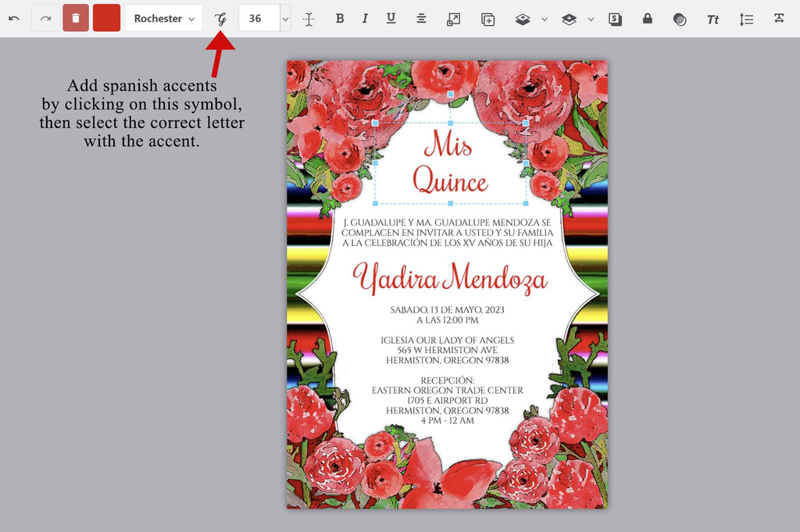The width and height of the screenshot is (800, 532).
Task: Expand the font size 36 dropdown
Action: tap(284, 17)
